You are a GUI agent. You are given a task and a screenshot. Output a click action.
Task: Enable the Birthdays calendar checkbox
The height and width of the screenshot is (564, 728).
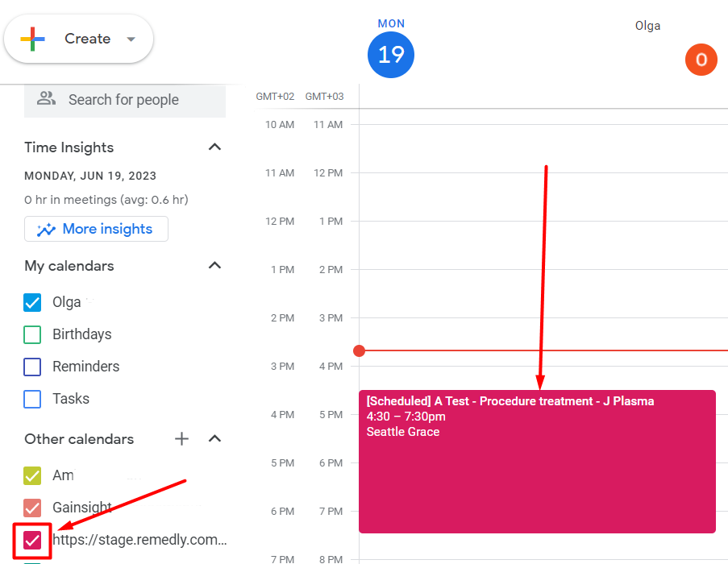[32, 334]
